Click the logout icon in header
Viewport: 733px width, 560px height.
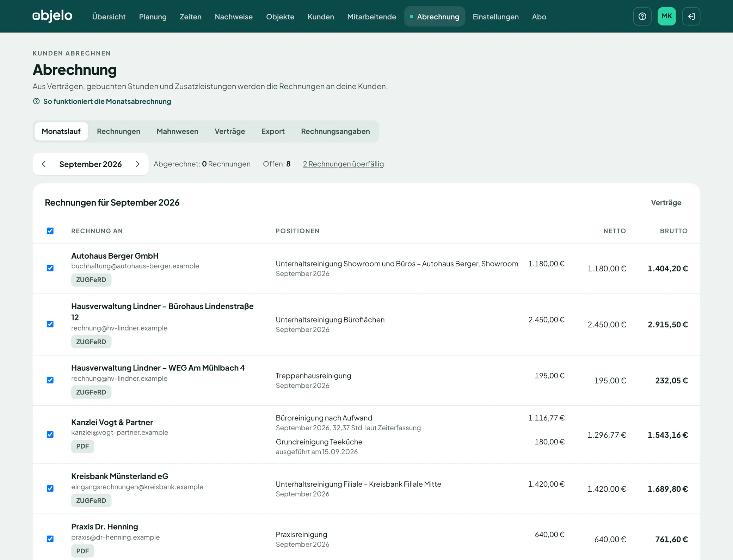pyautogui.click(x=691, y=16)
